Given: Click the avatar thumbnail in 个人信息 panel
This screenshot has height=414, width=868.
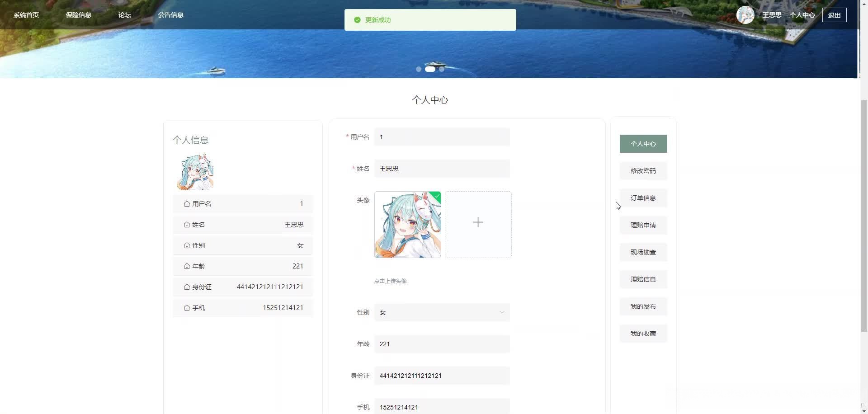Looking at the screenshot, I should [x=195, y=171].
